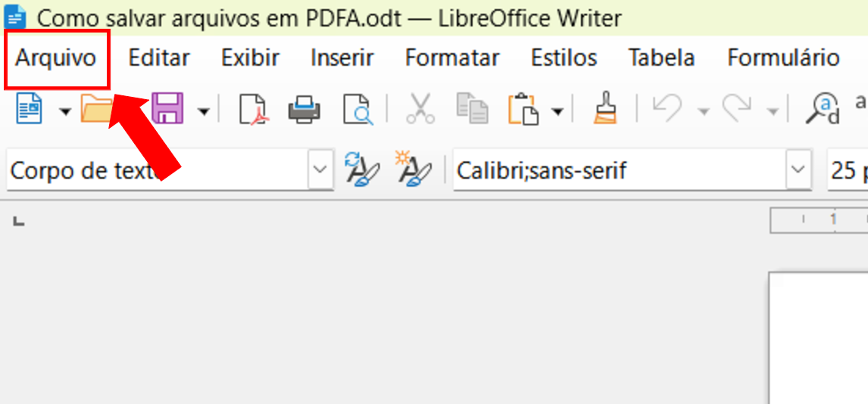Open the Corpo de texto style dropdown
868x404 pixels.
320,169
